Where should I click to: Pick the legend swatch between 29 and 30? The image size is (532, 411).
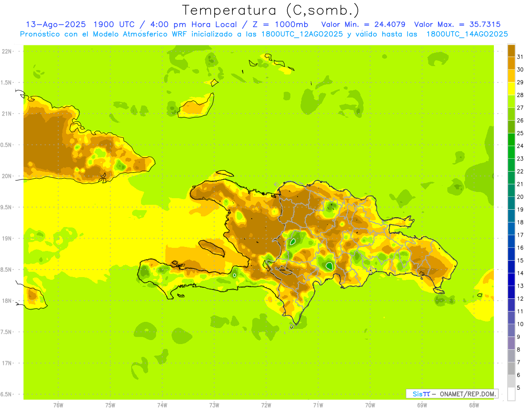pyautogui.click(x=511, y=76)
